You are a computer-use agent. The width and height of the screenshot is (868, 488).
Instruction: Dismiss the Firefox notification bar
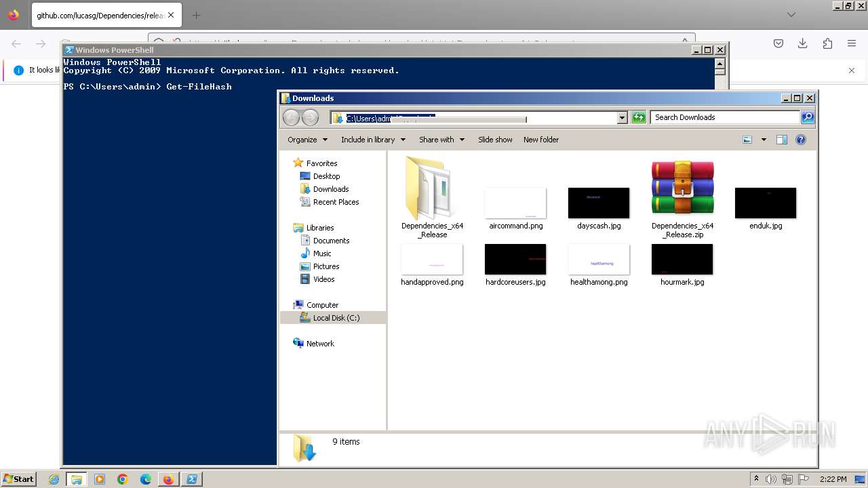852,70
